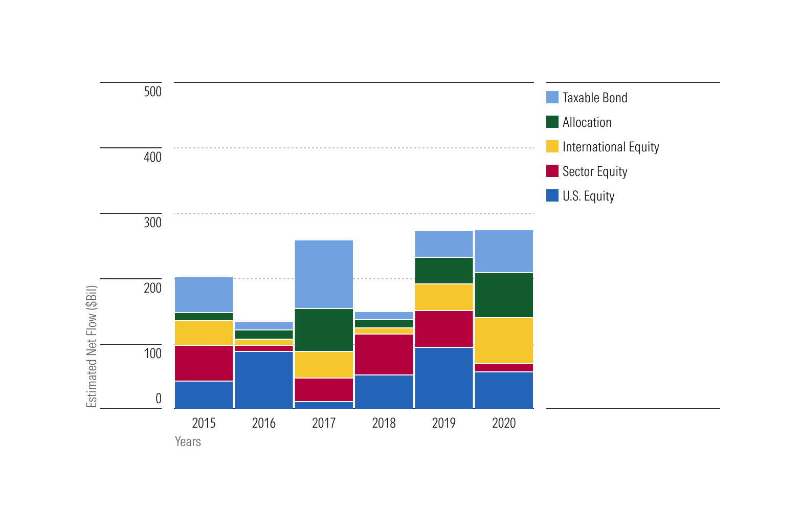Click the Allocation legend color swatch

coord(552,122)
